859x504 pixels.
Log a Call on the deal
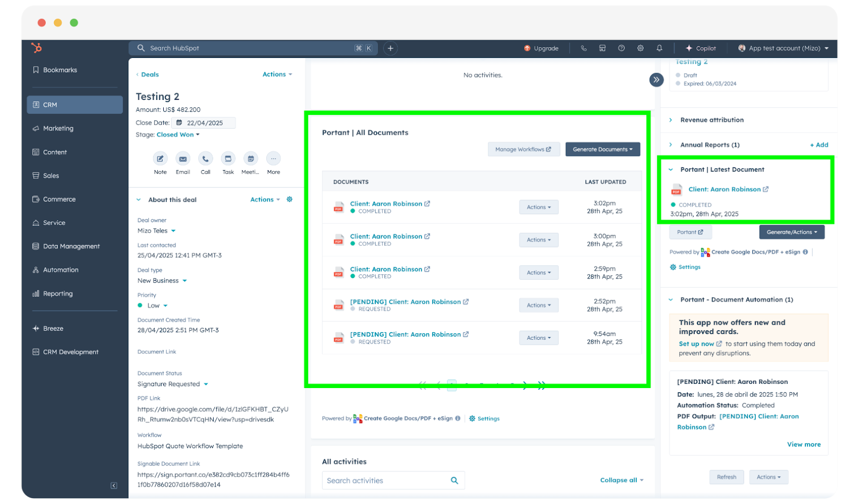(206, 159)
